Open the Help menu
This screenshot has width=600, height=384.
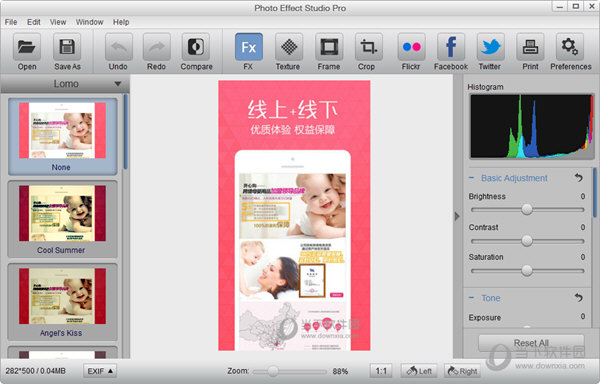[x=121, y=22]
